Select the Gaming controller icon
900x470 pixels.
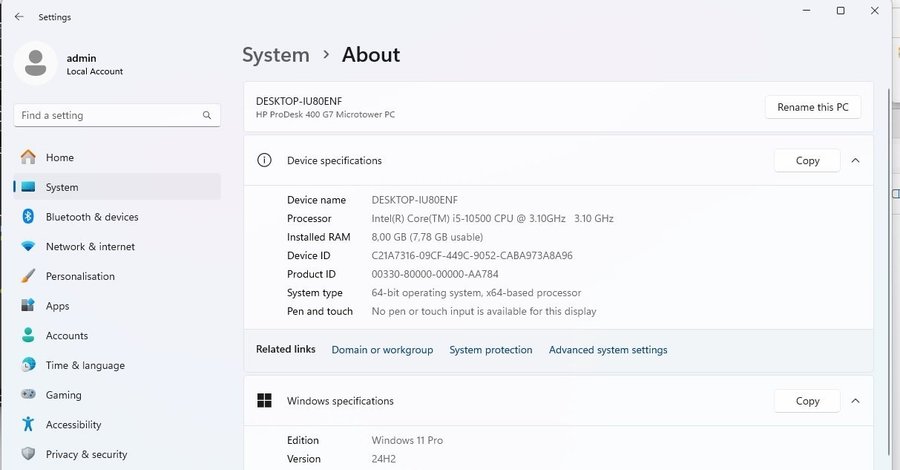tap(28, 395)
